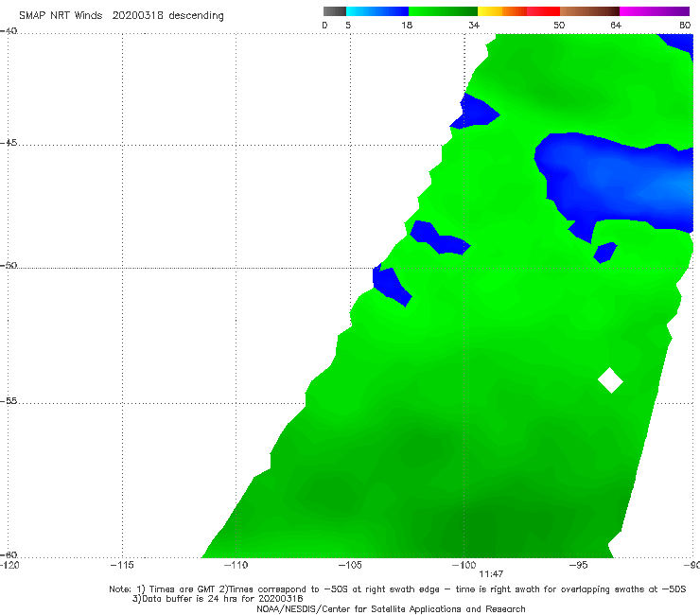Screen dimensions: 700x615
Task: Click the swath time label '11:47'
Action: click(491, 574)
